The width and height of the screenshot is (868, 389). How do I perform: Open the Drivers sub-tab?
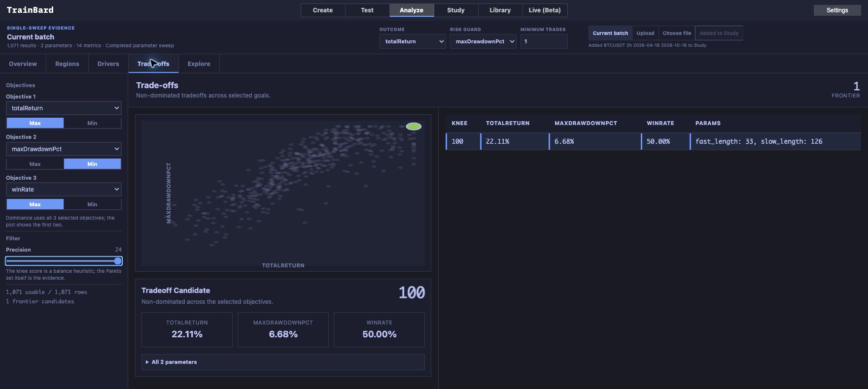point(108,64)
